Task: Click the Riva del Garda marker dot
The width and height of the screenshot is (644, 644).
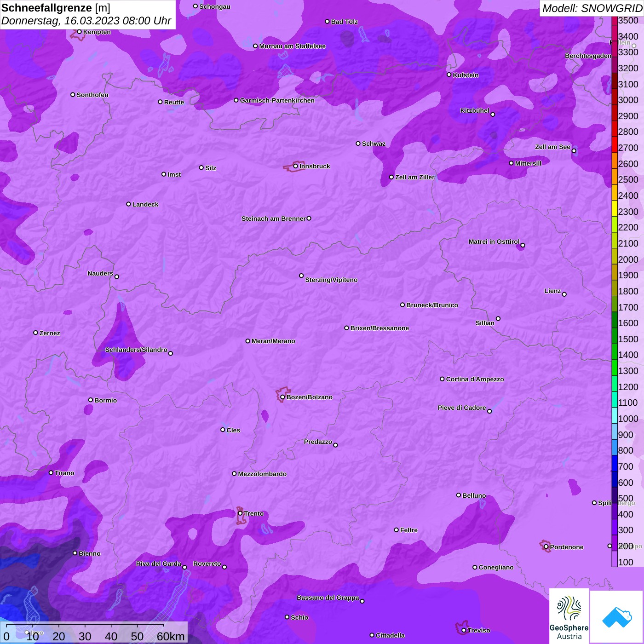Action: [184, 567]
